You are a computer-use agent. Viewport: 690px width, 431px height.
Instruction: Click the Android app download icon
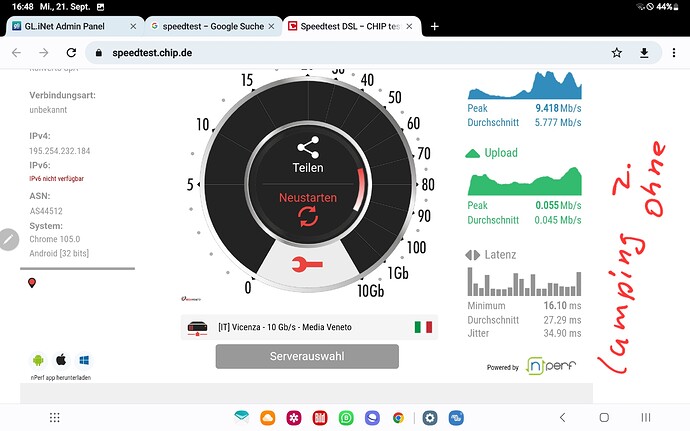pyautogui.click(x=39, y=359)
